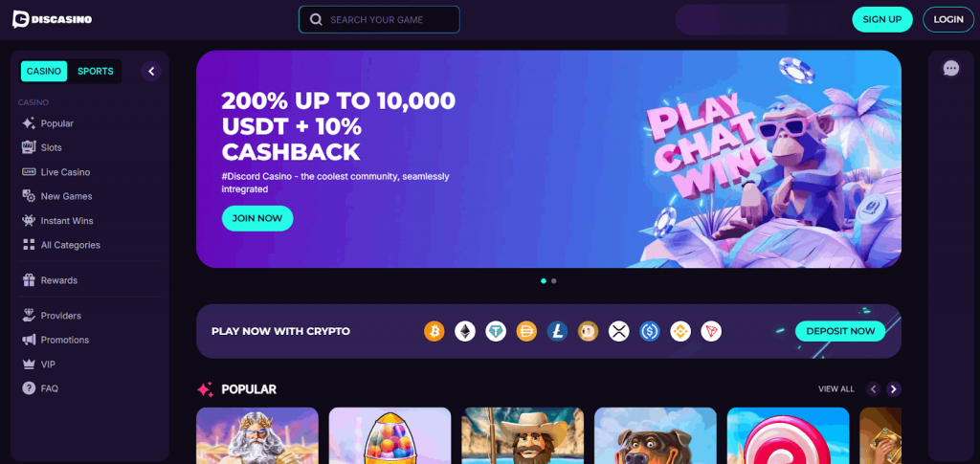Collapse the sidebar with the arrow

tap(151, 71)
